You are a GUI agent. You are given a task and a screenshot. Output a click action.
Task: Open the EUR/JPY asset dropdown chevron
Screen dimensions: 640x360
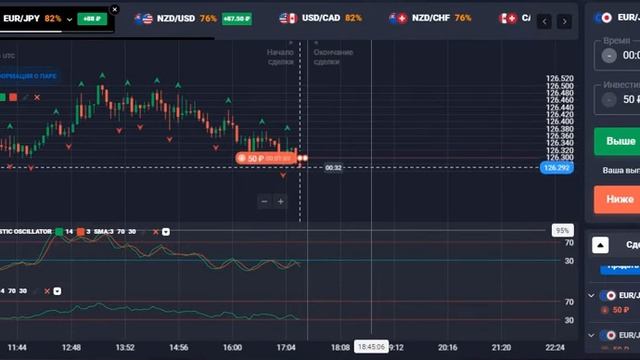pos(69,19)
